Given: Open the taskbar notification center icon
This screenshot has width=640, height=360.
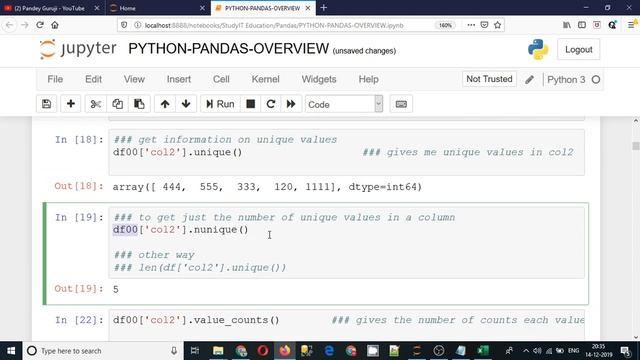Looking at the screenshot, I should [x=625, y=351].
